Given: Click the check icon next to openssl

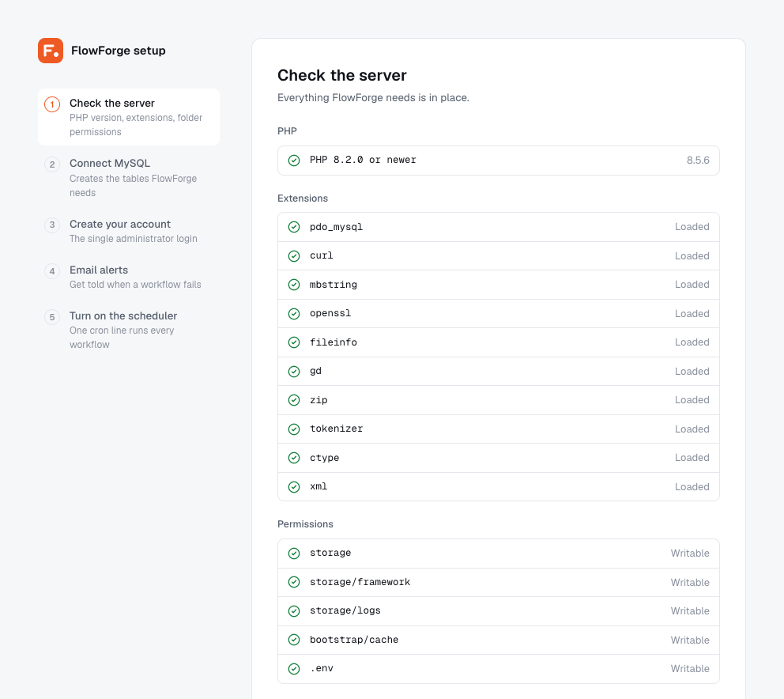Looking at the screenshot, I should coord(294,314).
